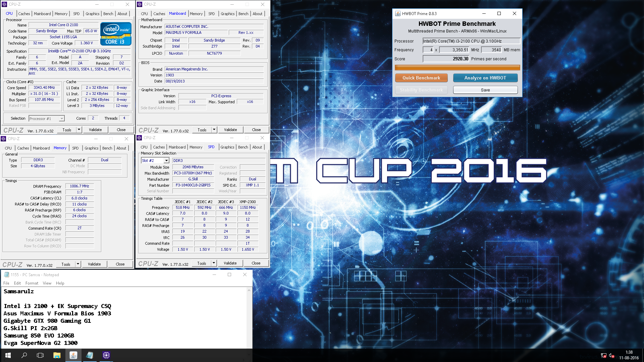Image resolution: width=644 pixels, height=362 pixels.
Task: Expand Tools arrow in SPD window
Action: click(x=214, y=263)
